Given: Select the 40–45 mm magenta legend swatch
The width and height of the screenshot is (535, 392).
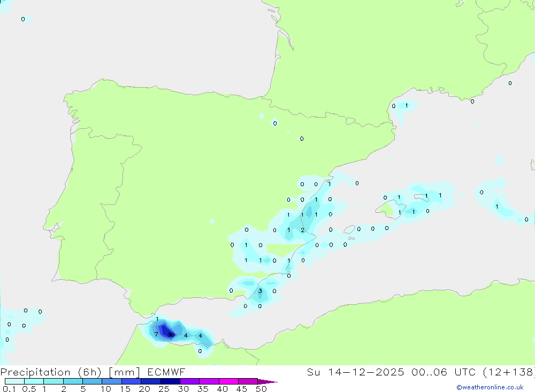Looking at the screenshot, I should pyautogui.click(x=228, y=381).
